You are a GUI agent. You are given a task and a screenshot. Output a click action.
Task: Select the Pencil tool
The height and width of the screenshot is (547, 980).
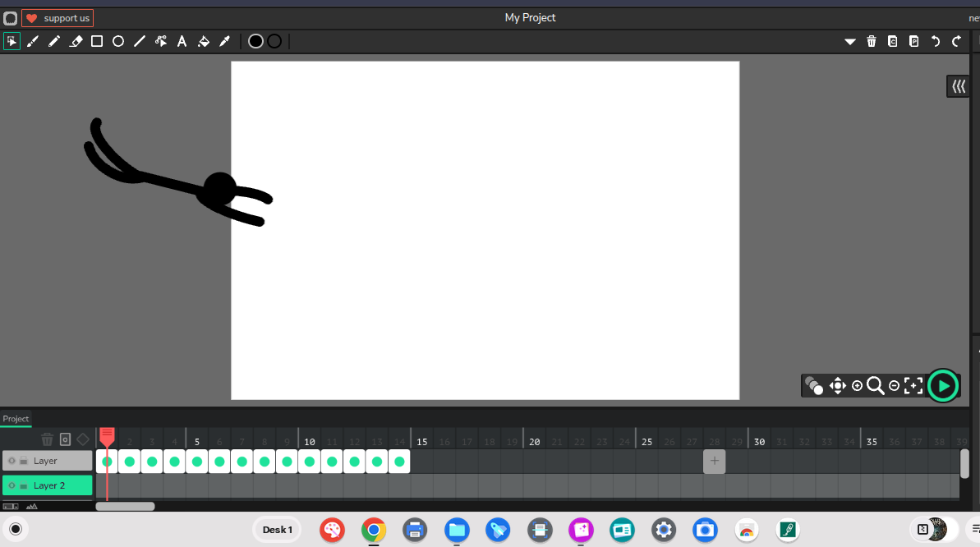[54, 41]
